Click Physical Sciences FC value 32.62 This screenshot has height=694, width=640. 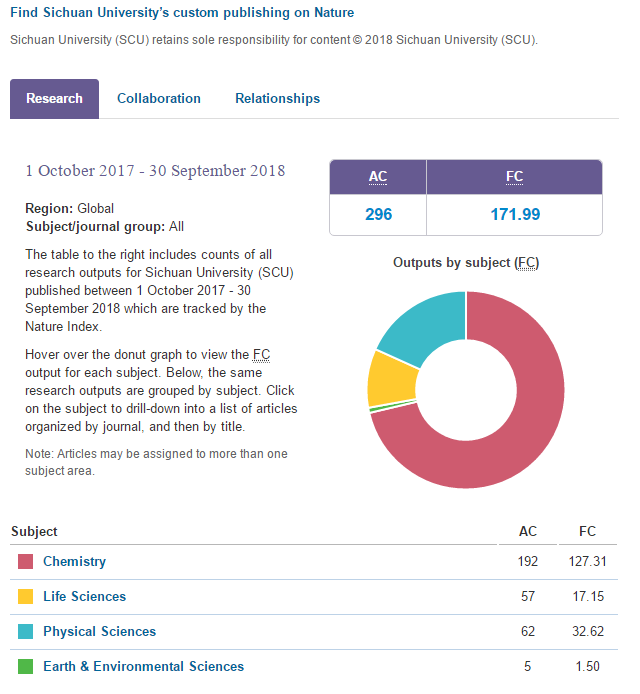pyautogui.click(x=588, y=631)
